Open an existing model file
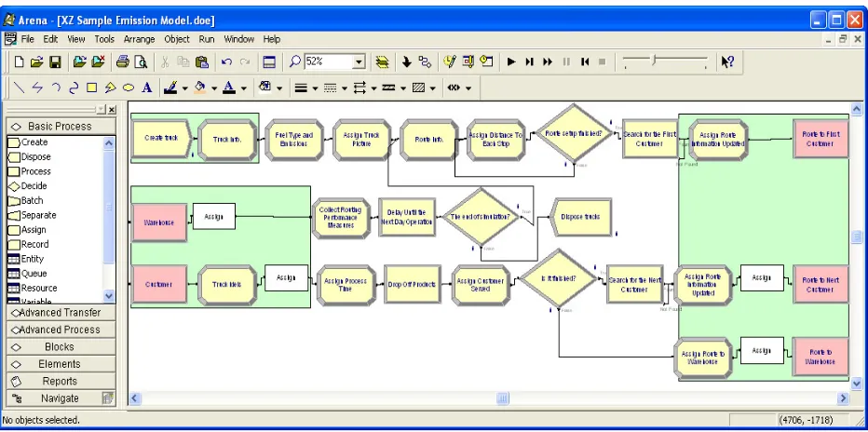The width and height of the screenshot is (868, 432). (36, 62)
